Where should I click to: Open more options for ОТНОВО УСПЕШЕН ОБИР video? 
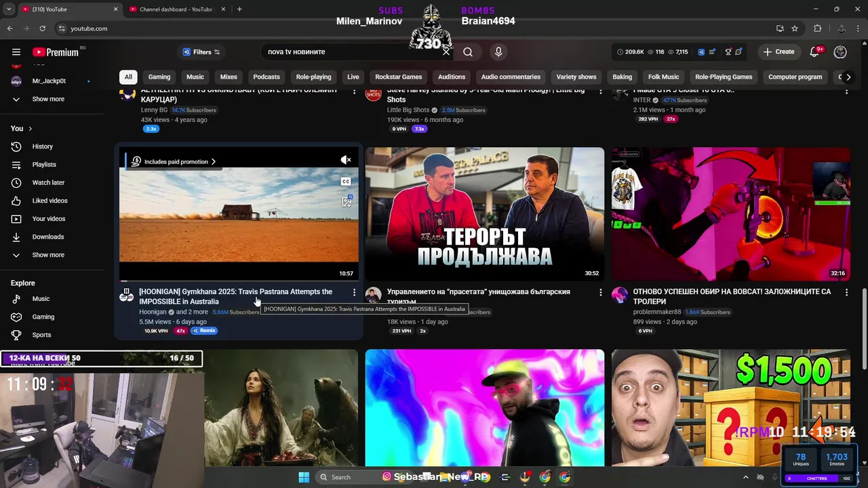point(846,292)
